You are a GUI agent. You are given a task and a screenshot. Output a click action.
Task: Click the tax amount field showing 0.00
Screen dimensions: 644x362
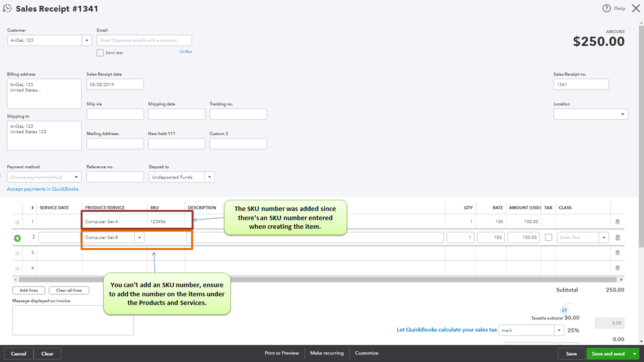[609, 323]
